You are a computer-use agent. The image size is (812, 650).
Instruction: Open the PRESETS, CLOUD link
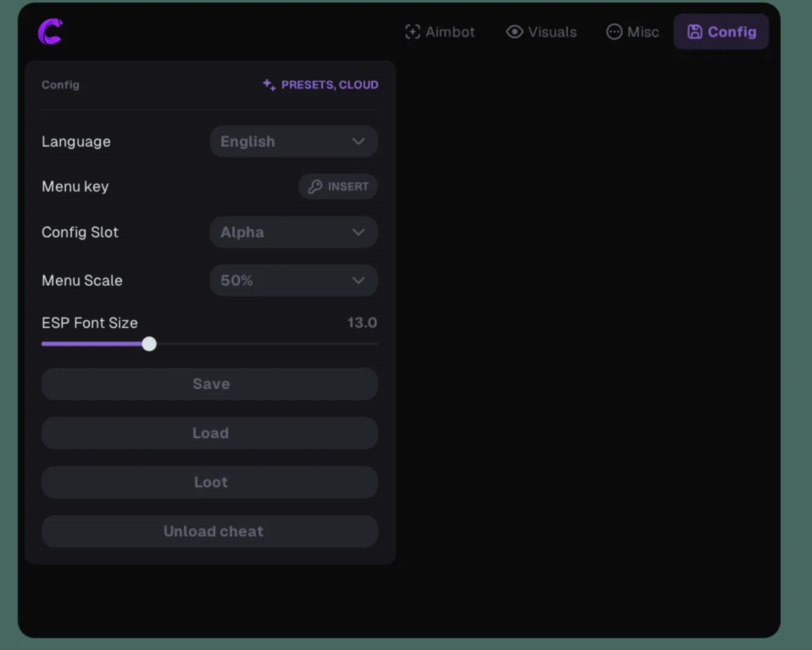pyautogui.click(x=329, y=85)
